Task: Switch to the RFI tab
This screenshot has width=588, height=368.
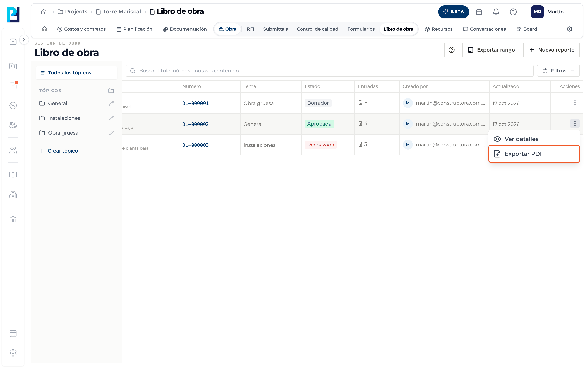Action: [x=250, y=29]
